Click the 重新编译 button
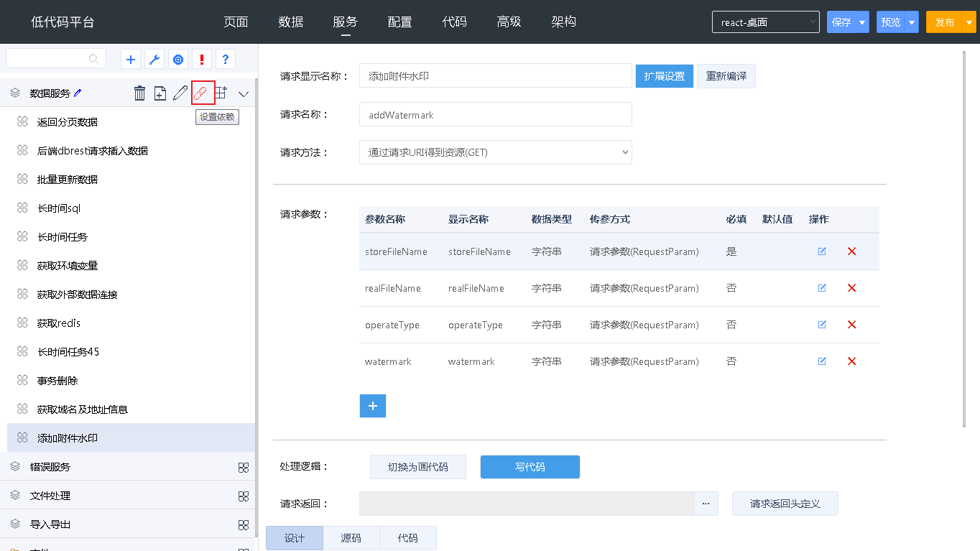Image resolution: width=980 pixels, height=551 pixels. [726, 76]
